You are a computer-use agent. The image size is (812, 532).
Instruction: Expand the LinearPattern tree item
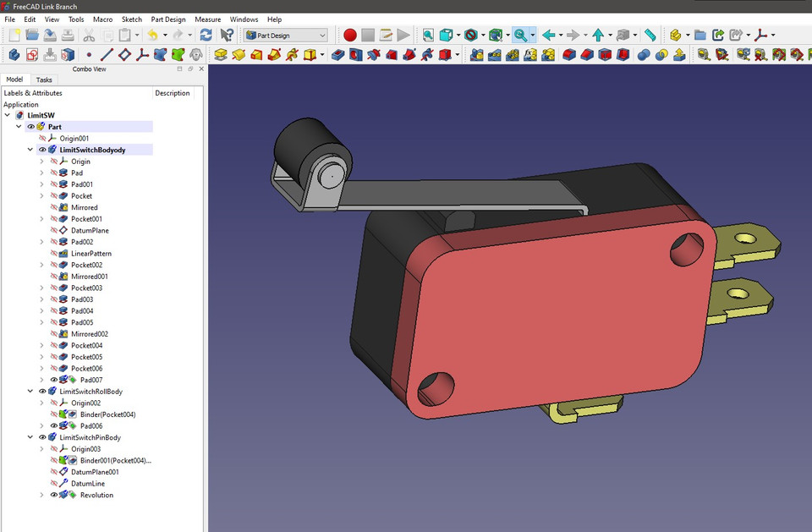tap(41, 253)
